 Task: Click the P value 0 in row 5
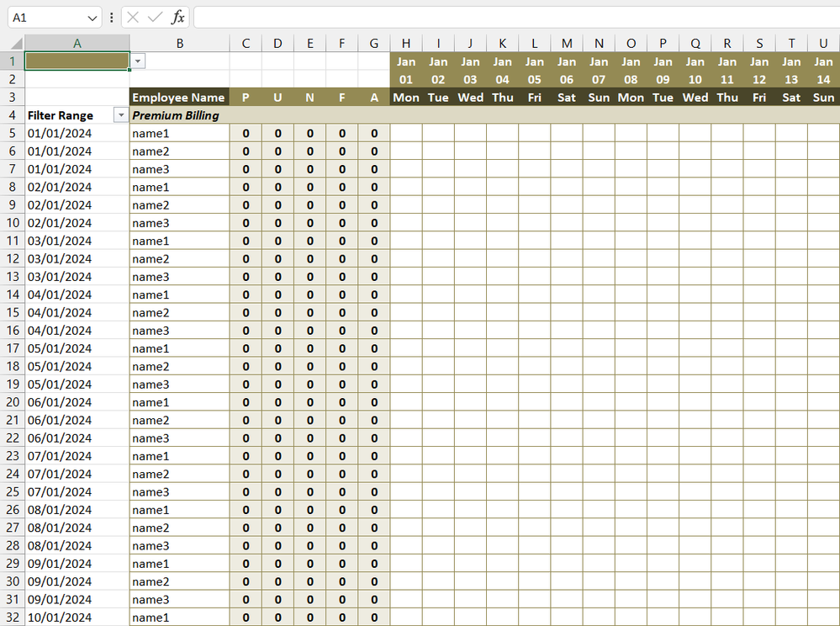[246, 133]
